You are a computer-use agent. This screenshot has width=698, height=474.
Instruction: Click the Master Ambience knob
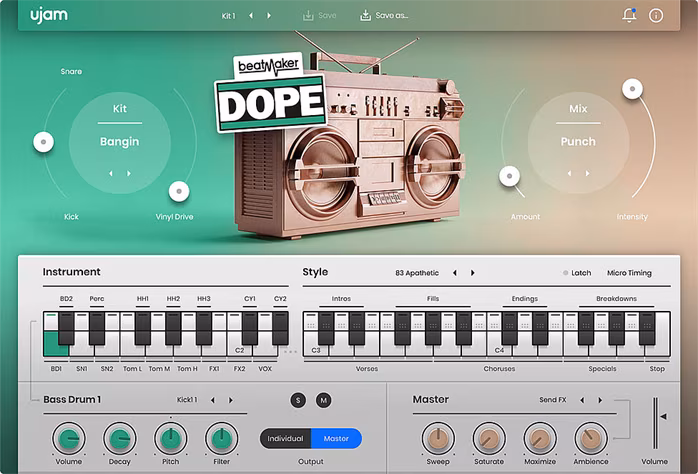[591, 438]
